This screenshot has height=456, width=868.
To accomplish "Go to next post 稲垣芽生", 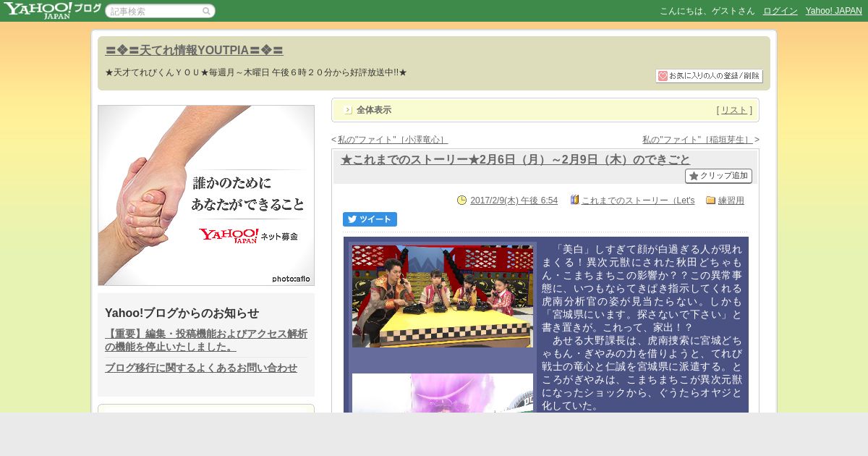I will coord(698,140).
